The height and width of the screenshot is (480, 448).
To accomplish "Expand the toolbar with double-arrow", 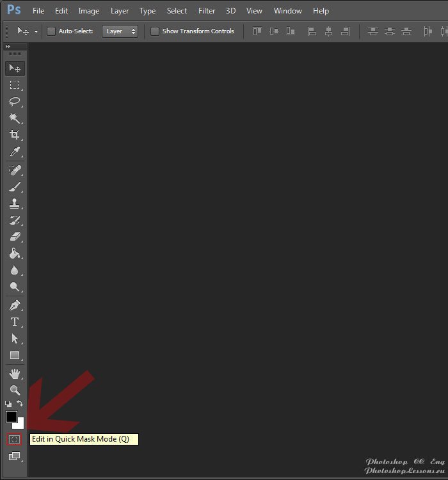I will pyautogui.click(x=8, y=47).
